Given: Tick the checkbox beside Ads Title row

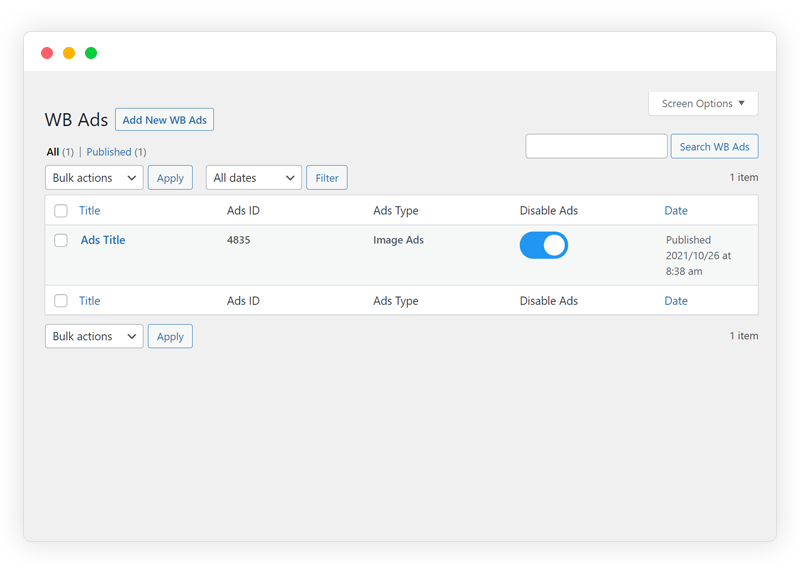Looking at the screenshot, I should [61, 240].
